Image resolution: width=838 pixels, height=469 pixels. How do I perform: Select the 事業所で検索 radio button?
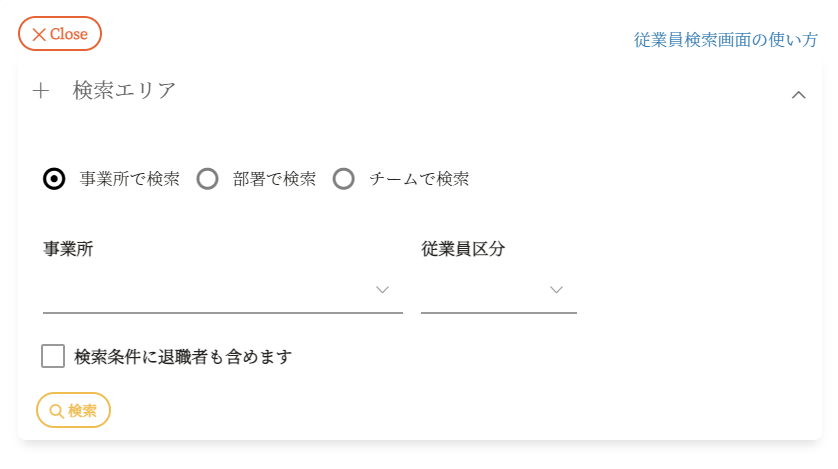point(54,179)
